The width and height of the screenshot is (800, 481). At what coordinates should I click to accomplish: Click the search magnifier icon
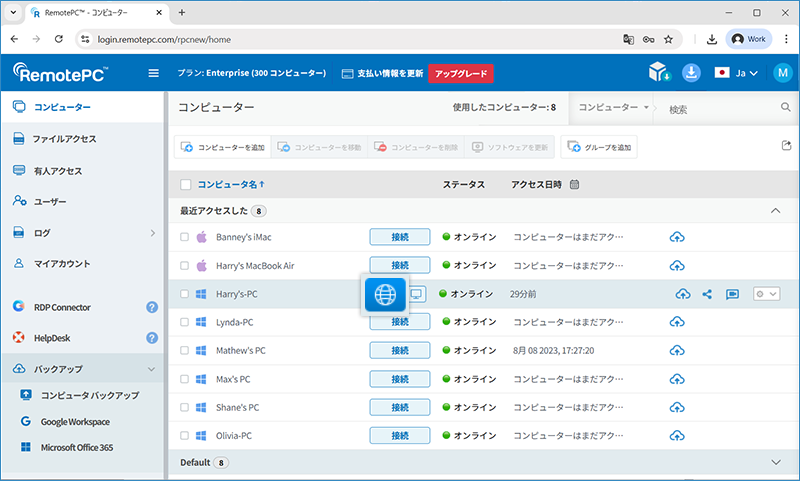coord(785,107)
